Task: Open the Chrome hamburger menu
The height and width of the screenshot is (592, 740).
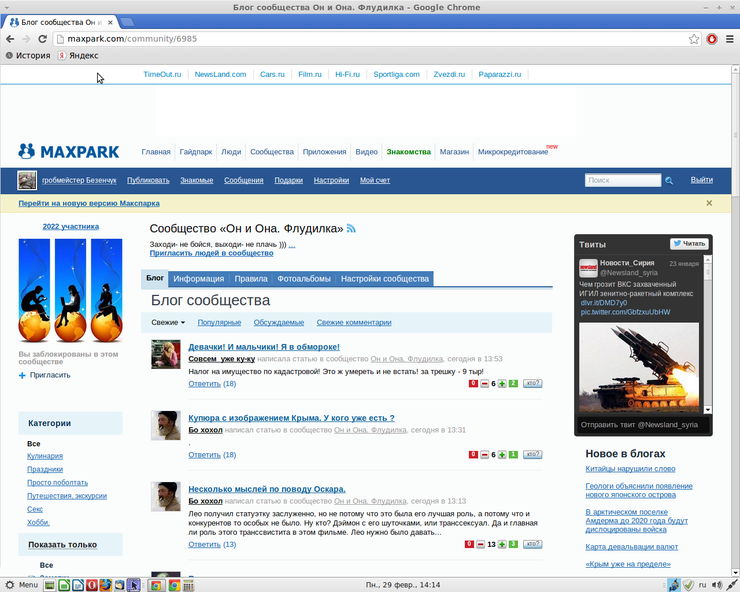Action: coord(728,39)
